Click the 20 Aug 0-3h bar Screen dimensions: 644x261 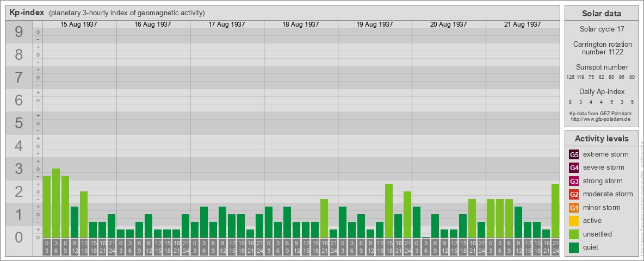pyautogui.click(x=417, y=222)
